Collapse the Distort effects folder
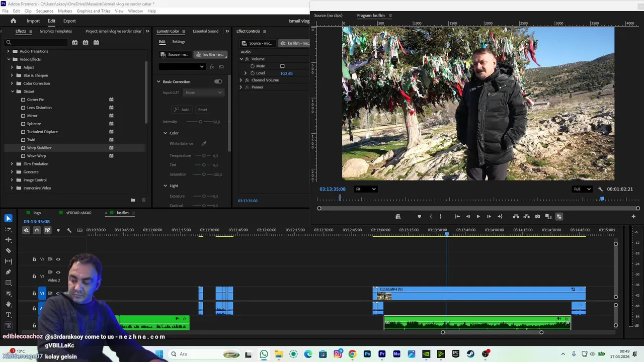Image resolution: width=644 pixels, height=362 pixels. 12,92
